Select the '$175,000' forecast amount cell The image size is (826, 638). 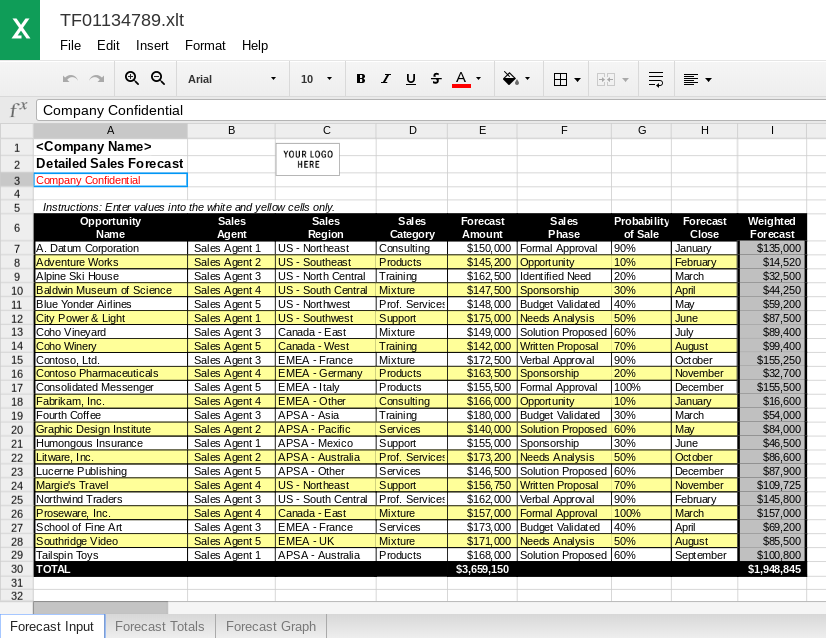tap(483, 318)
